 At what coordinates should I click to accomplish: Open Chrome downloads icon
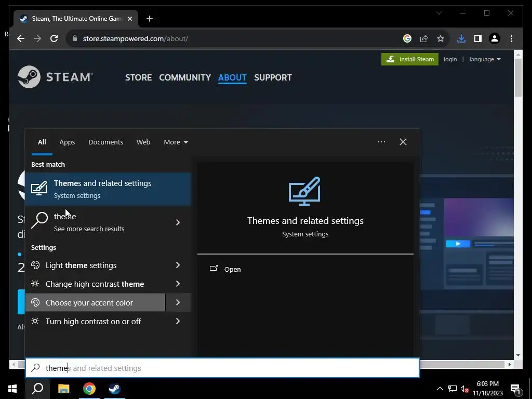[x=461, y=38]
